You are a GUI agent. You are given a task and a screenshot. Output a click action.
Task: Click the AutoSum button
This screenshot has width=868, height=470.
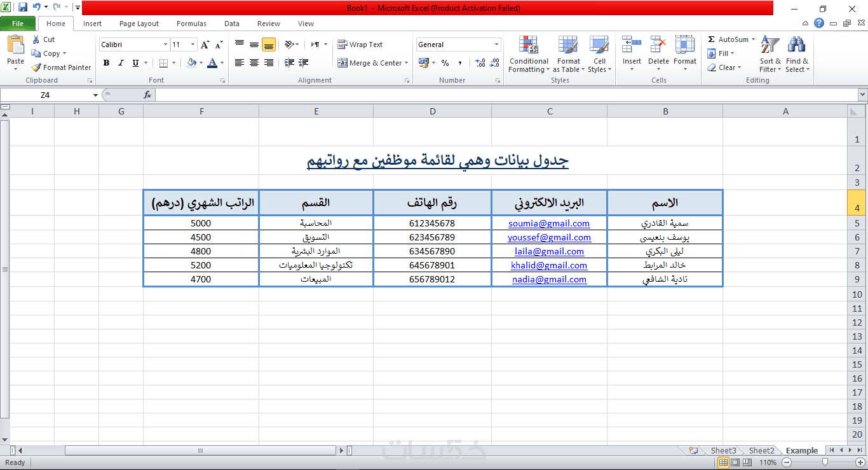pos(728,39)
